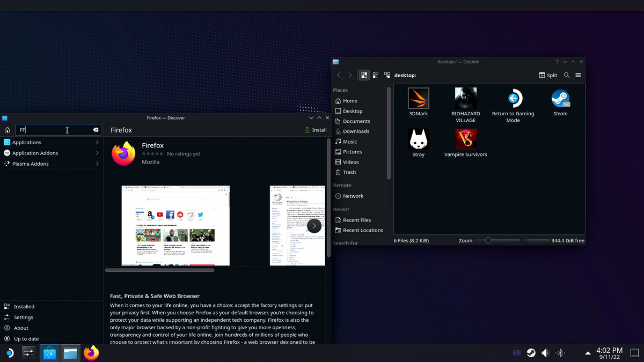Switch Dolphin to Compact view mode
Screen dimensions: 644x362
point(376,76)
